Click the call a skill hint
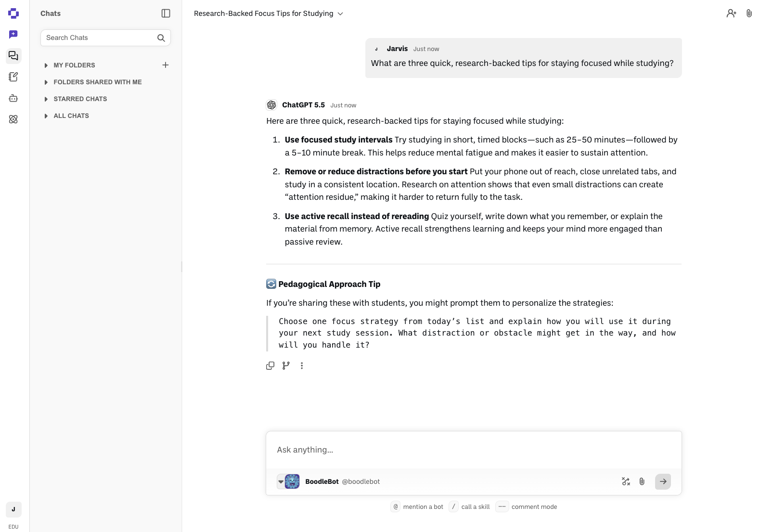 pyautogui.click(x=469, y=507)
